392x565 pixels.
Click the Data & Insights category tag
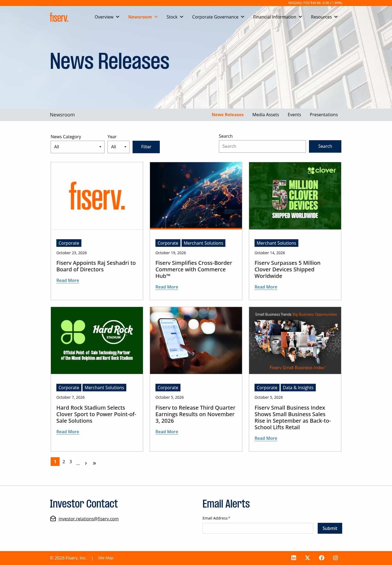tap(298, 388)
